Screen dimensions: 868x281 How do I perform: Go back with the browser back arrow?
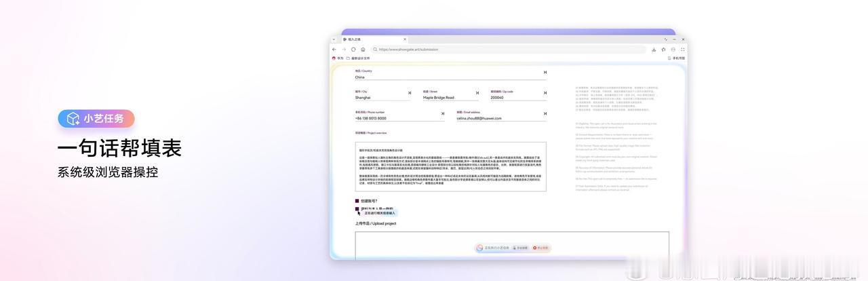(x=334, y=49)
